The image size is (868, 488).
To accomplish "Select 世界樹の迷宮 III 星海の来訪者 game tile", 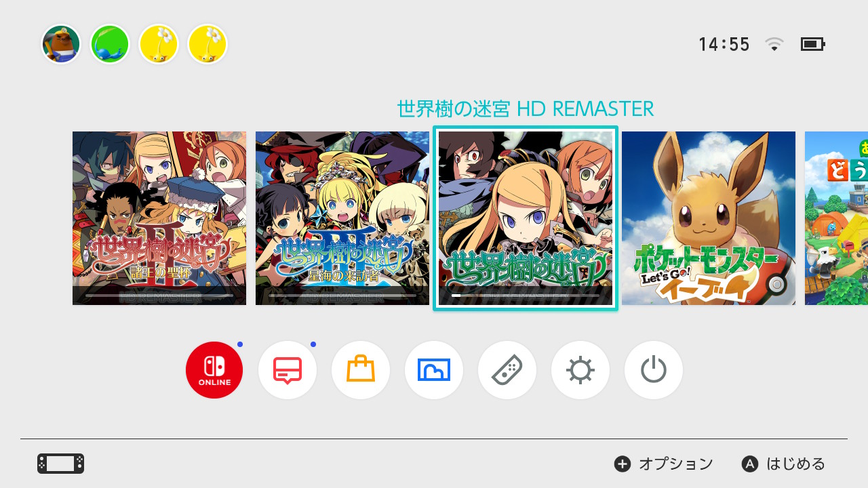I will tap(342, 218).
